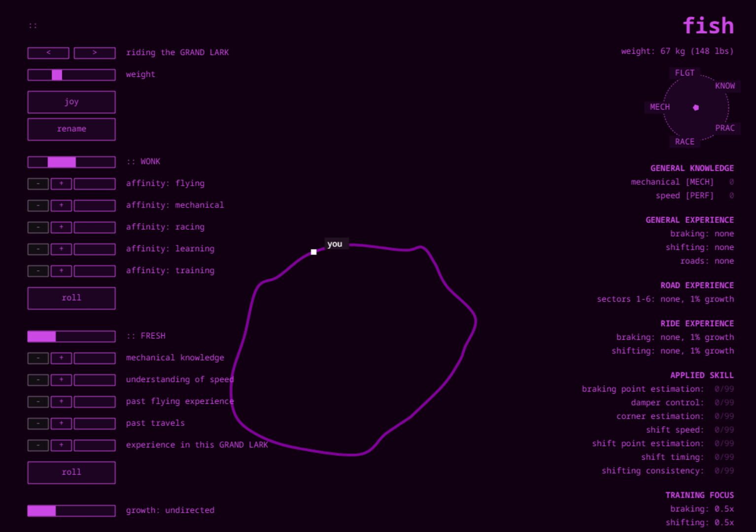Roll the FRESH experience stats
This screenshot has height=532, width=756.
click(x=71, y=472)
